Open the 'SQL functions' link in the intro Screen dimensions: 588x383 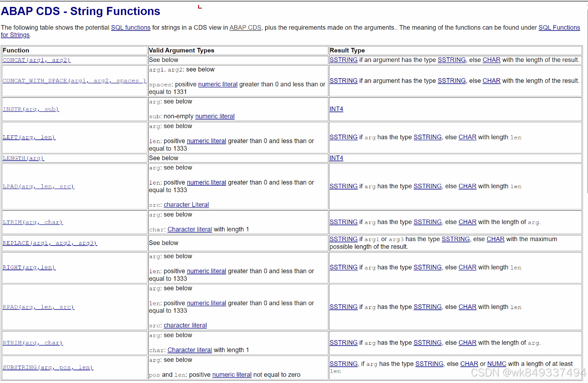point(131,28)
